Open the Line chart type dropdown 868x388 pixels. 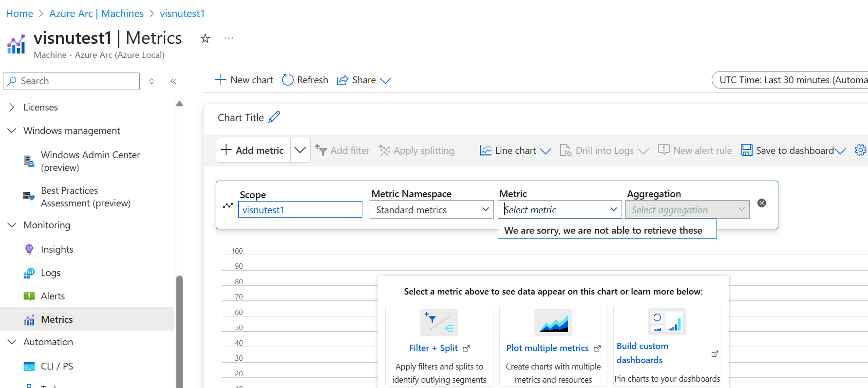pyautogui.click(x=515, y=150)
